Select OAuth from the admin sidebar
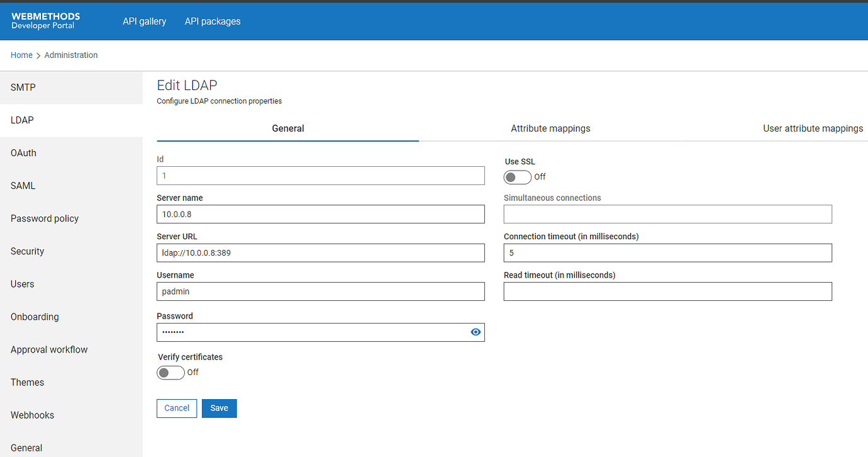The width and height of the screenshot is (868, 457). click(23, 153)
